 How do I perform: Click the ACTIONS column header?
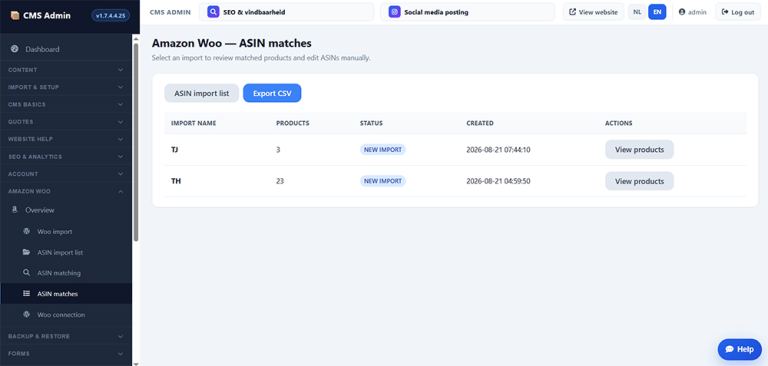click(619, 123)
